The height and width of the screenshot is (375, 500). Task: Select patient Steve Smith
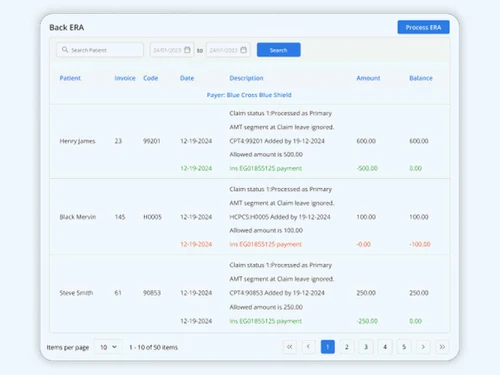pos(76,293)
